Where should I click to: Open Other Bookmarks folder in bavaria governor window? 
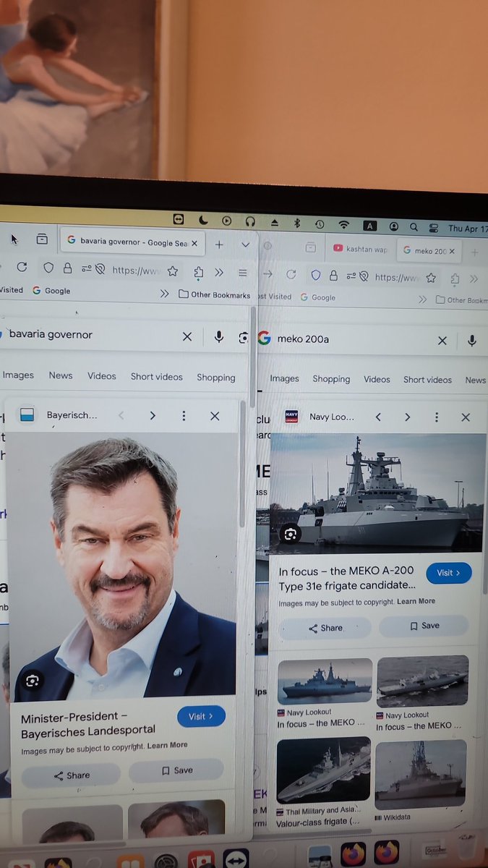214,294
